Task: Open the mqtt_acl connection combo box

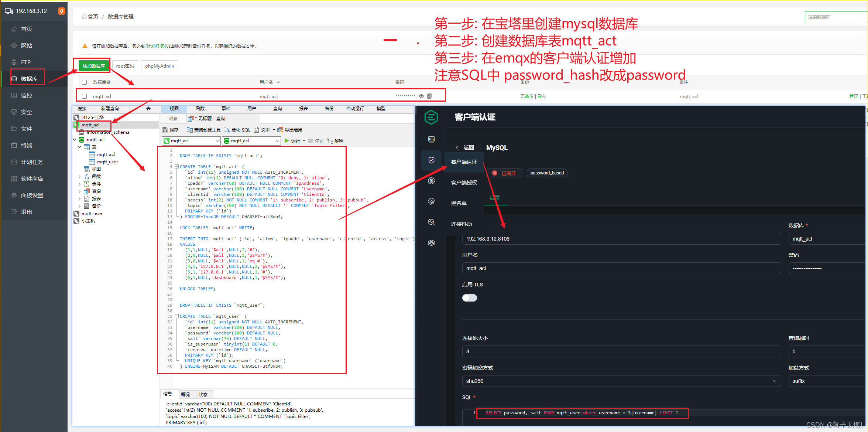Action: (191, 141)
